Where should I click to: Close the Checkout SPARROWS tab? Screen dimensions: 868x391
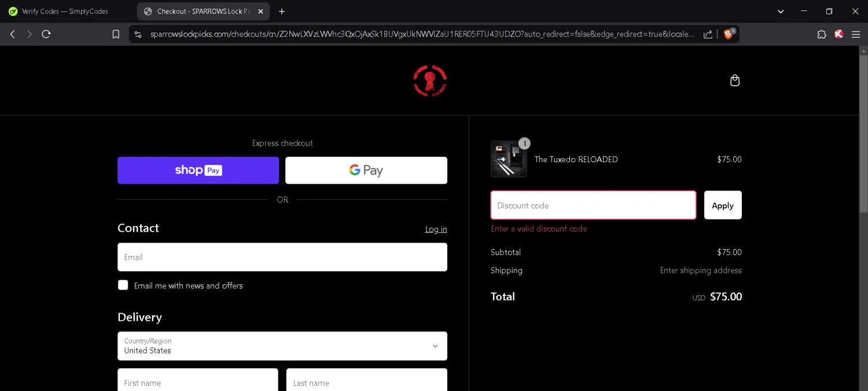260,11
